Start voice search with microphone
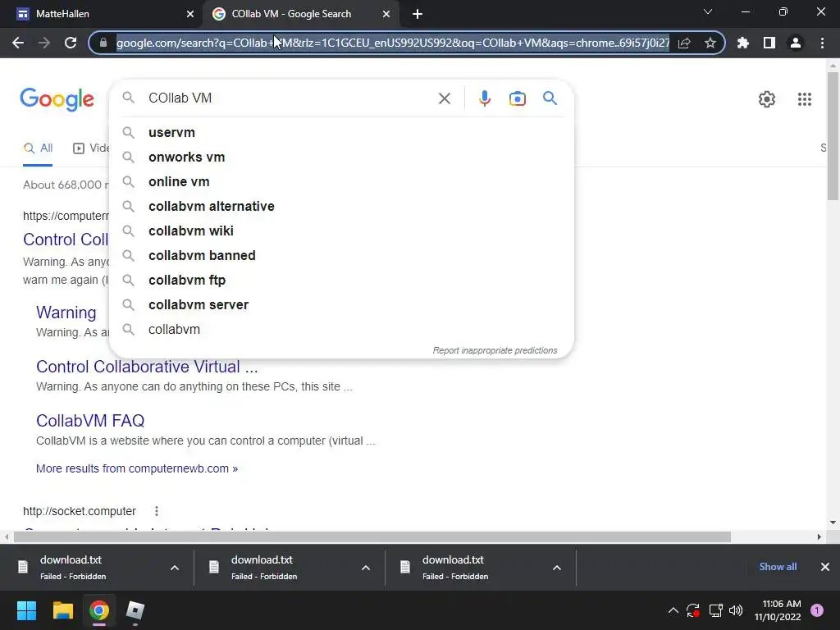Viewport: 840px width, 630px height. [484, 98]
